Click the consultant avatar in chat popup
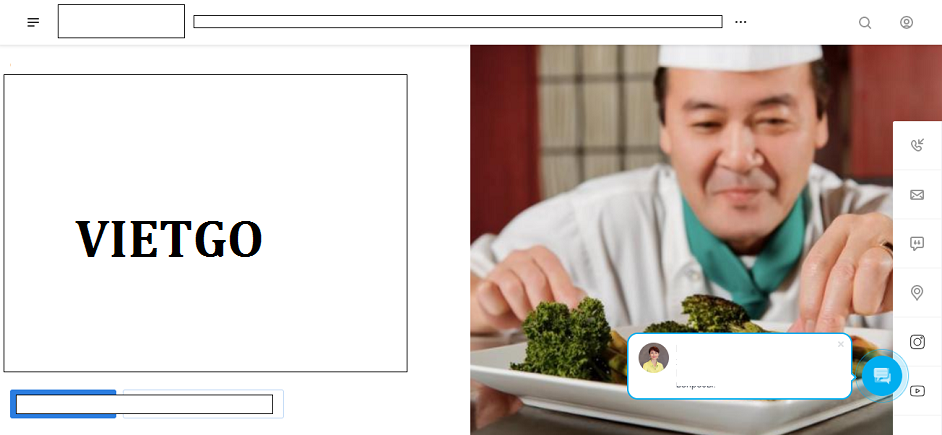 (x=654, y=357)
